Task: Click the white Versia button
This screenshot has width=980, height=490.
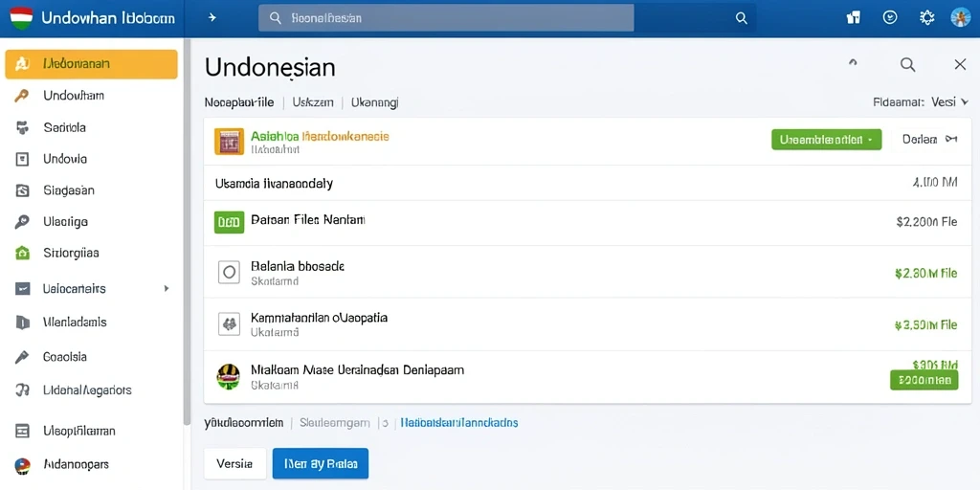Action: pos(235,464)
